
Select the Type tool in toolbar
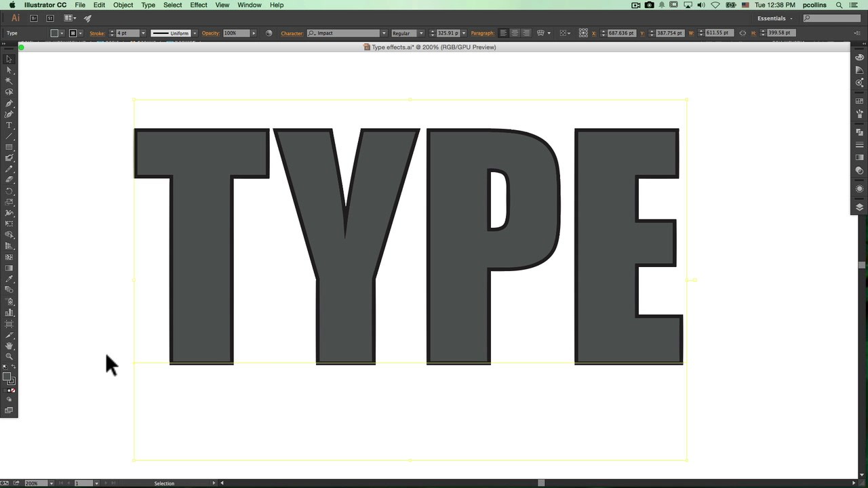(9, 125)
